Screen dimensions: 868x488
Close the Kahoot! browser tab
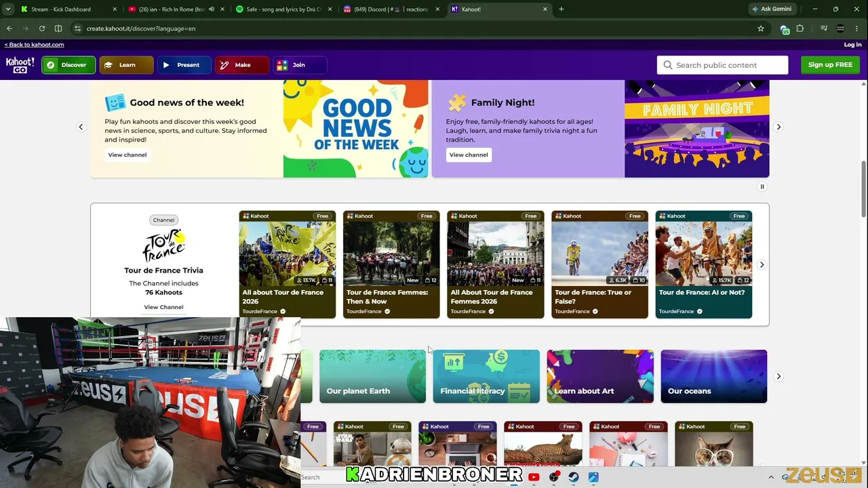pyautogui.click(x=545, y=9)
